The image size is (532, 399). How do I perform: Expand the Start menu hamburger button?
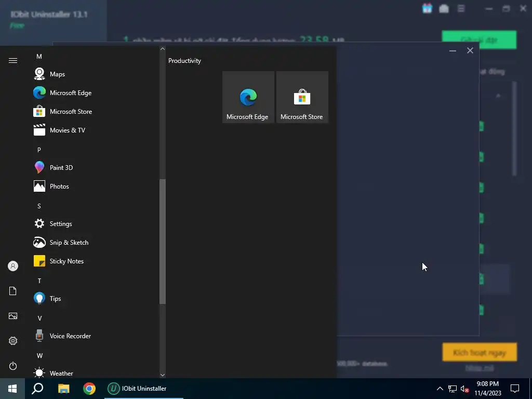13,60
